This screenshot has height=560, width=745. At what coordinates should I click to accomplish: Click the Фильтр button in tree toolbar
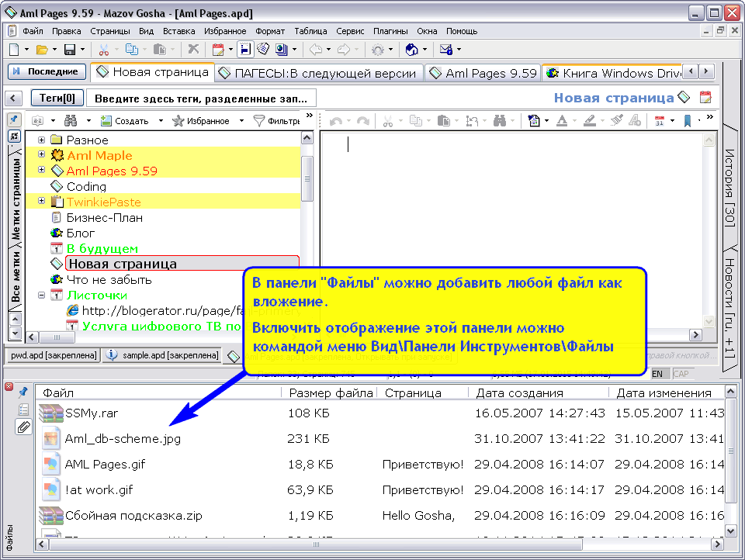pyautogui.click(x=276, y=121)
